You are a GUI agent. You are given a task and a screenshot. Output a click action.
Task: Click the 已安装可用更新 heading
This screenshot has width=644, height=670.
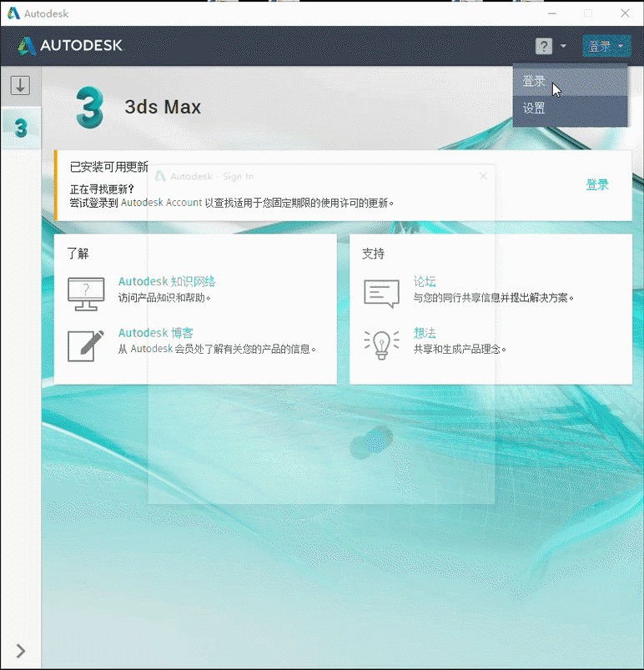pos(109,167)
